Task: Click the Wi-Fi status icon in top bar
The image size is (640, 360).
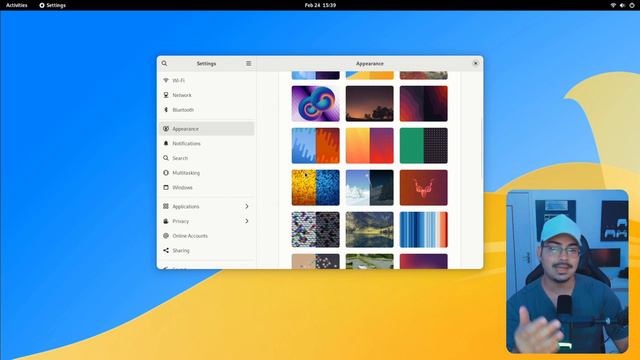Action: click(613, 5)
